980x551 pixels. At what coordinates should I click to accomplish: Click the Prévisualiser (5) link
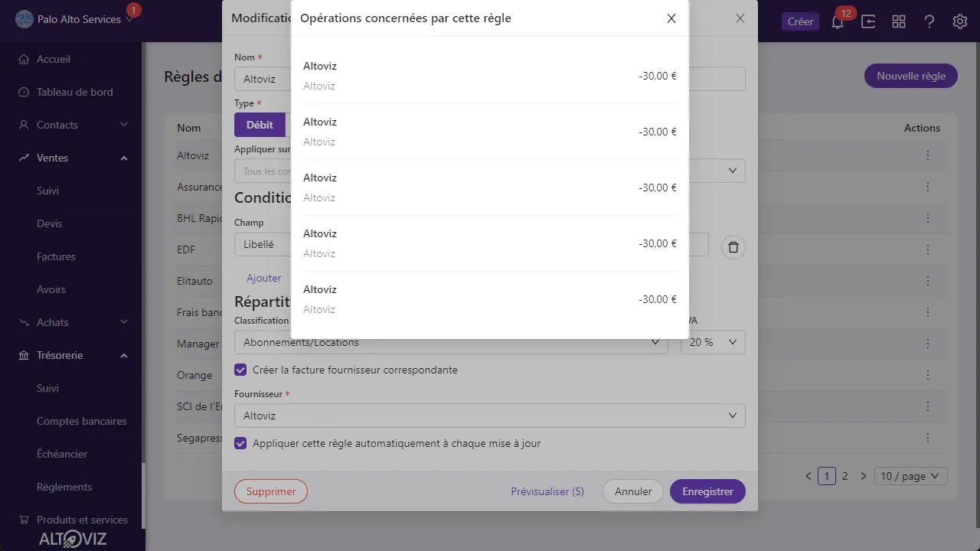pos(547,491)
